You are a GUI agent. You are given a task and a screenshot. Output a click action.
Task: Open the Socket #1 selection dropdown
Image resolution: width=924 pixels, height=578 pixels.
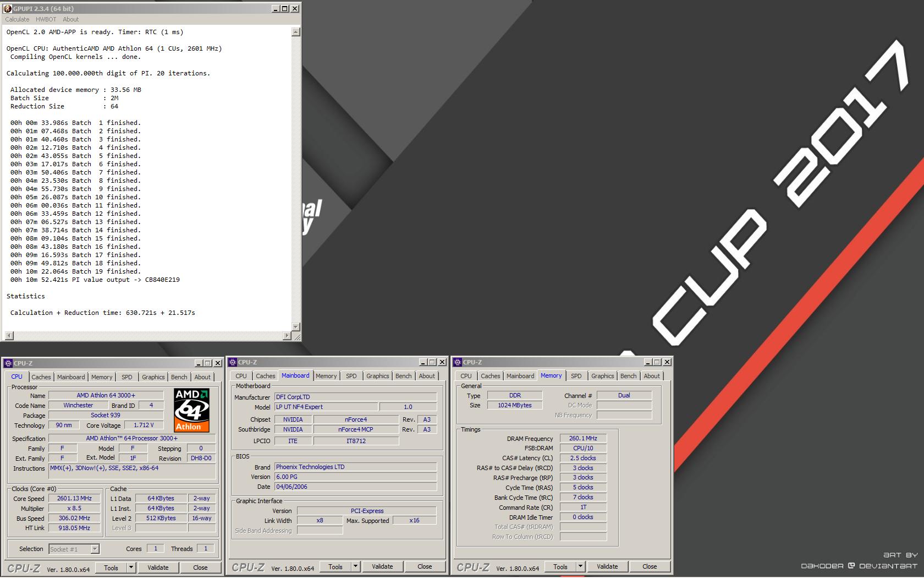[95, 549]
